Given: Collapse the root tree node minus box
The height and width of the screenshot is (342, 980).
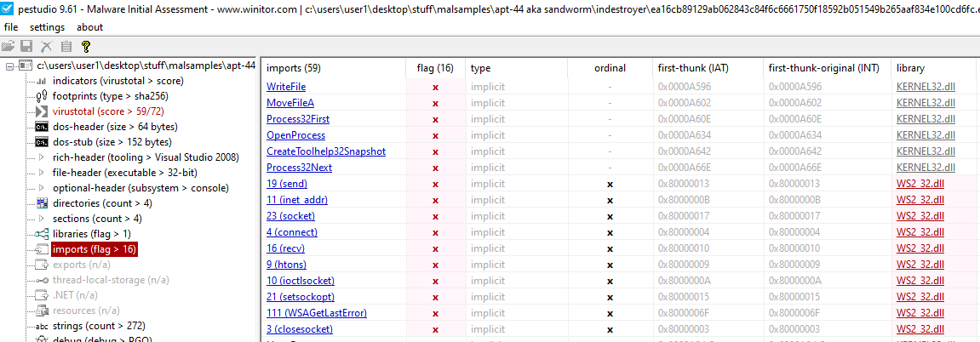Looking at the screenshot, I should tap(9, 66).
